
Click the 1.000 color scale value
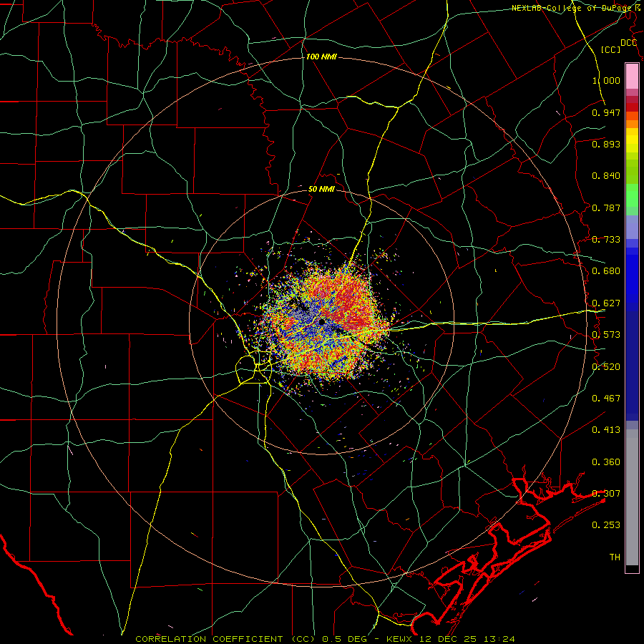[x=606, y=80]
